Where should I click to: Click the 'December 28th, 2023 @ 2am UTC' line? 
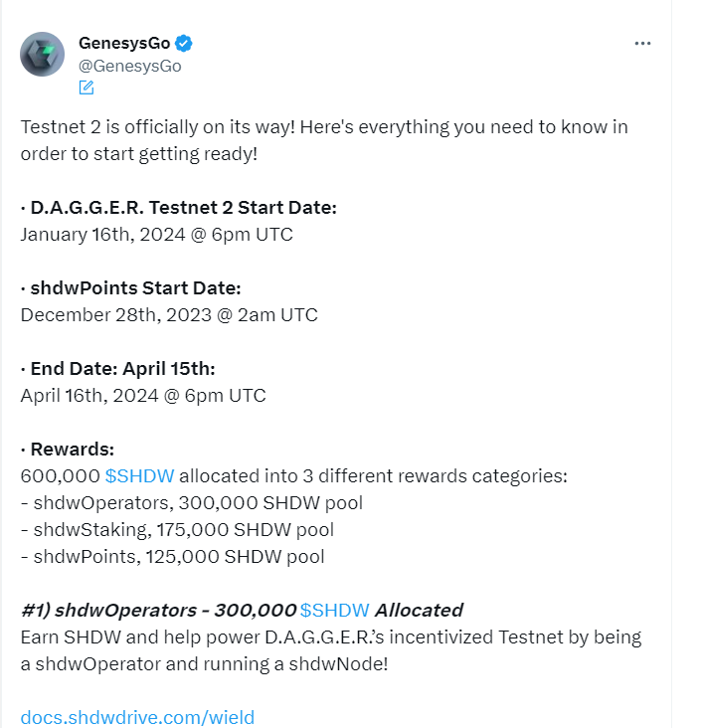pyautogui.click(x=169, y=315)
